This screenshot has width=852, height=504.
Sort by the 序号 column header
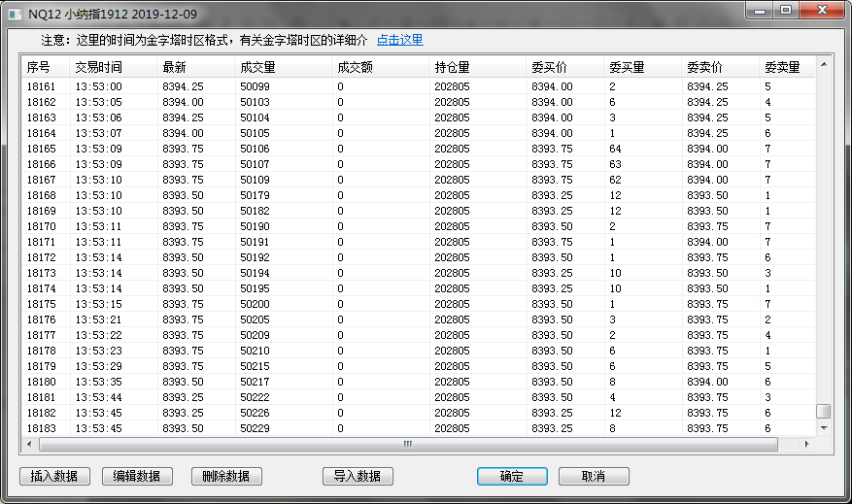click(46, 67)
